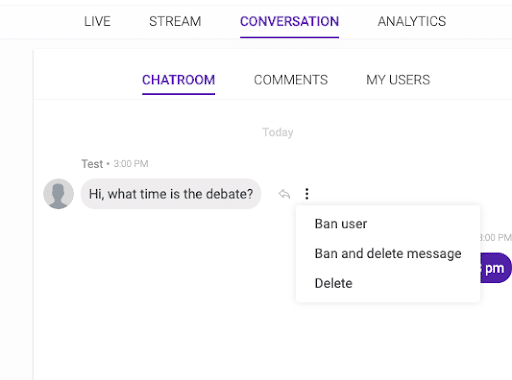Switch to the MY USERS sub-tab
The width and height of the screenshot is (512, 380).
[x=398, y=80]
